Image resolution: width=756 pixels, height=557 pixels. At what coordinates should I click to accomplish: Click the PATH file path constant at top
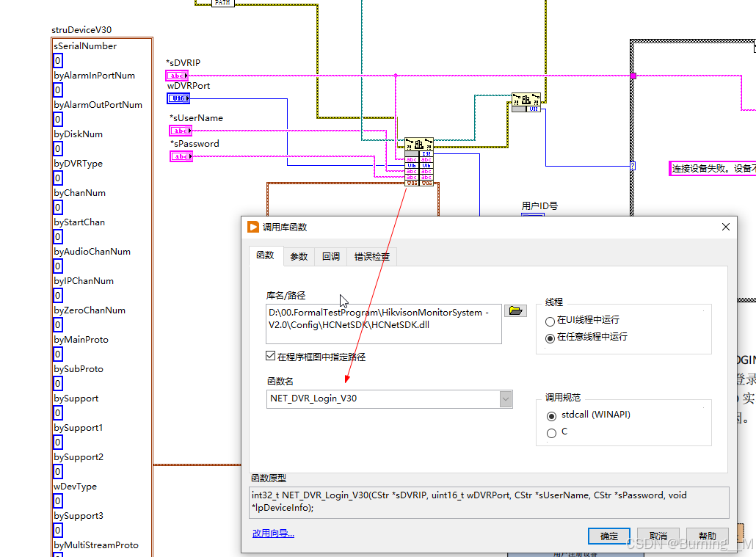click(x=222, y=3)
